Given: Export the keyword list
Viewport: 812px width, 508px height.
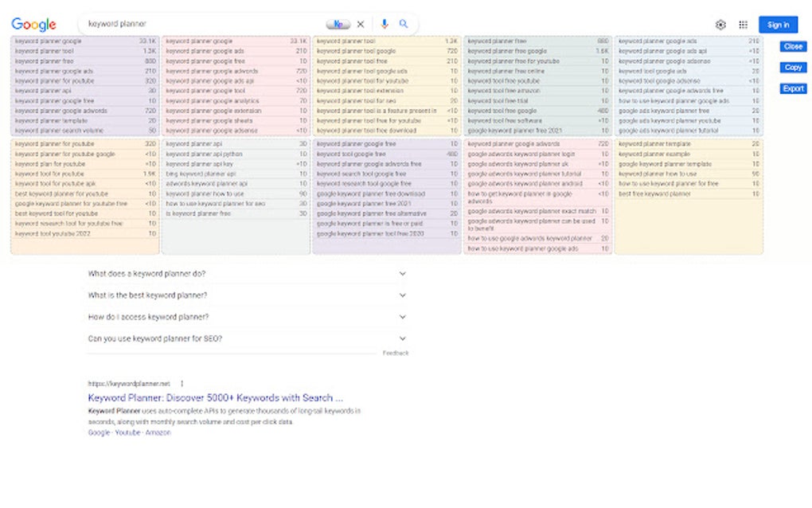Looking at the screenshot, I should [792, 88].
